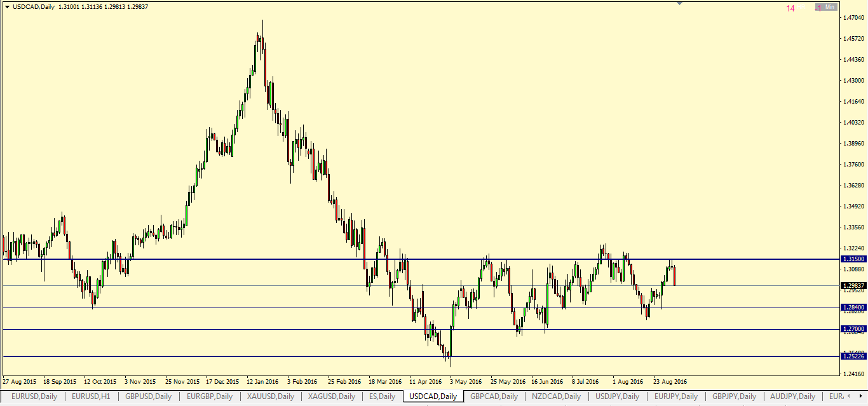Click the current price label 1.29837

(x=853, y=286)
